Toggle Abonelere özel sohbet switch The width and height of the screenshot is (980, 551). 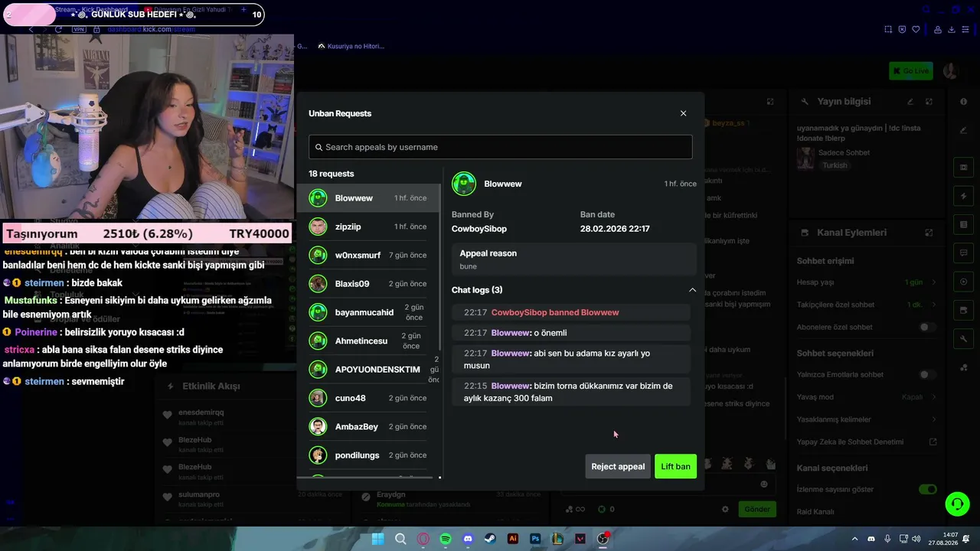(927, 328)
